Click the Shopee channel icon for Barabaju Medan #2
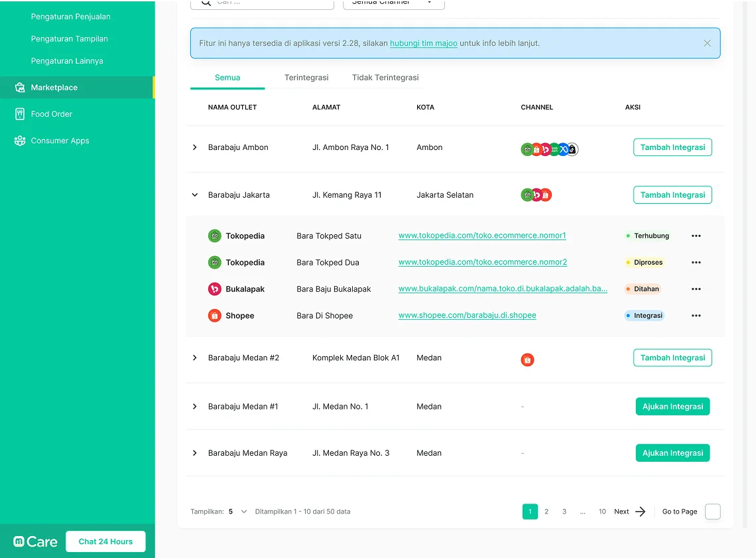Image resolution: width=756 pixels, height=558 pixels. [527, 360]
